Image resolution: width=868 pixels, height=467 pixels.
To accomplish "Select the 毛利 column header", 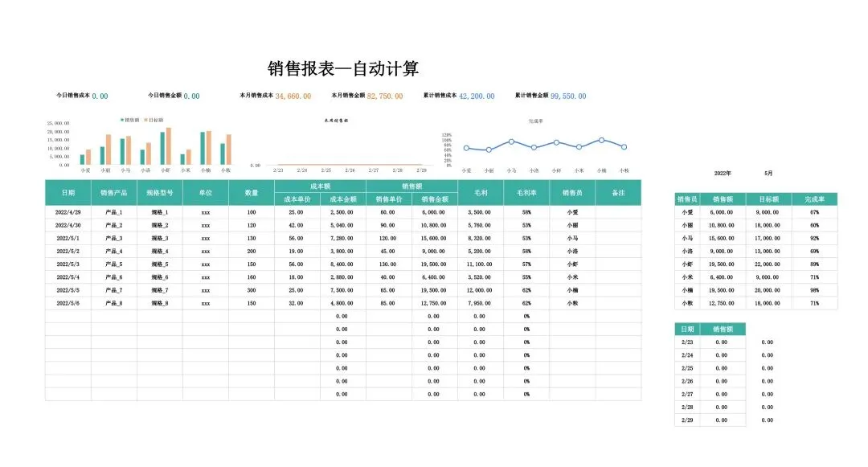I will tap(481, 193).
